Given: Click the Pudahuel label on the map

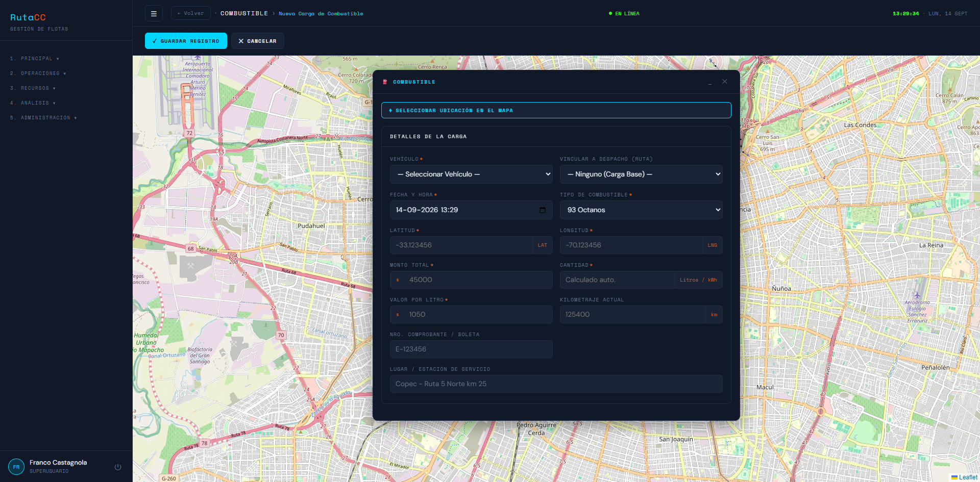Looking at the screenshot, I should coord(311,226).
